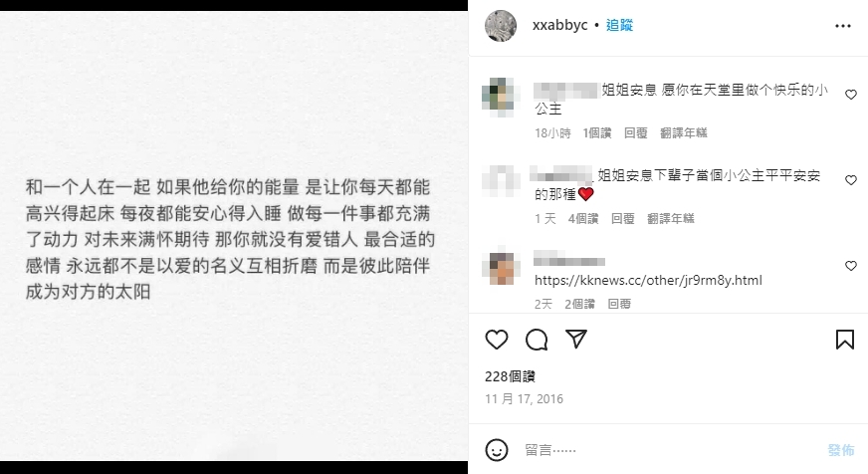Open first commenter's avatar
868x474 pixels.
[501, 98]
